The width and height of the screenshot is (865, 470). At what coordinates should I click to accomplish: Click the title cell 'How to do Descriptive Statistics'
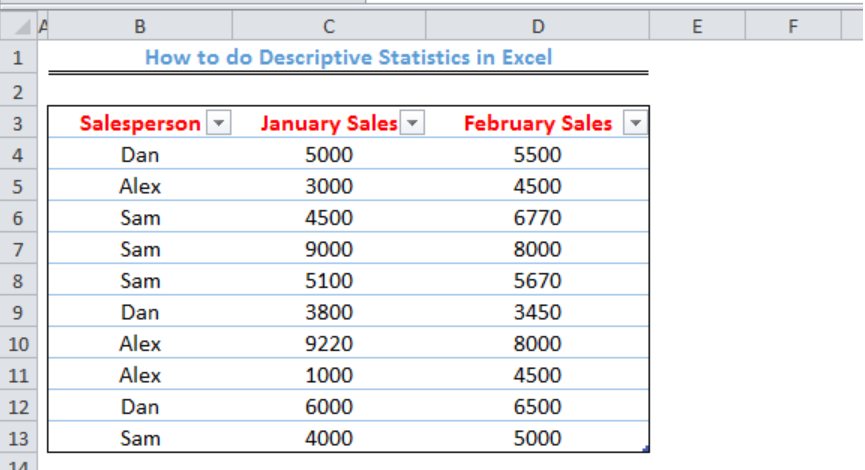click(348, 57)
